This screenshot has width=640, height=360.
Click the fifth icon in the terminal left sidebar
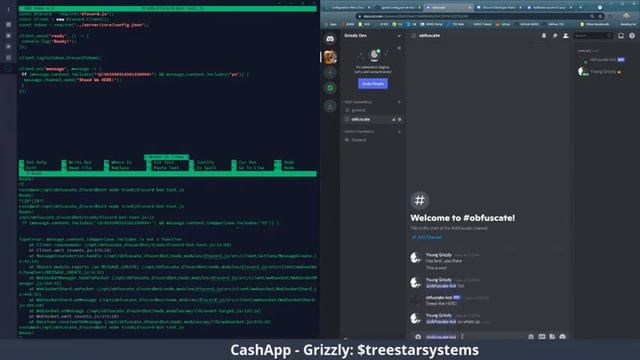[x=9, y=58]
